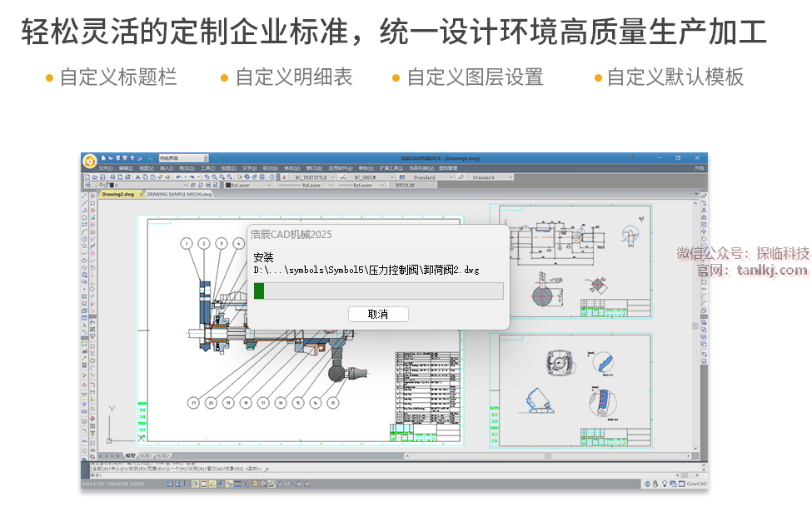Open the 浩辰机械(M) menu

coord(422,168)
